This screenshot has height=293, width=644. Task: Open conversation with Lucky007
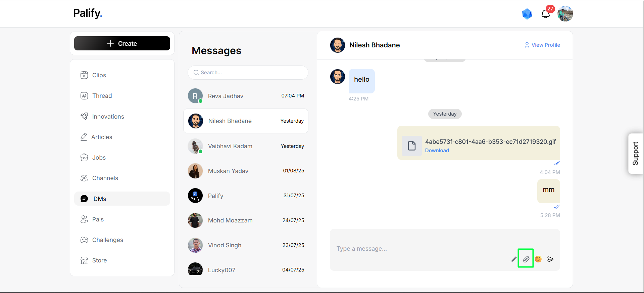tap(246, 270)
